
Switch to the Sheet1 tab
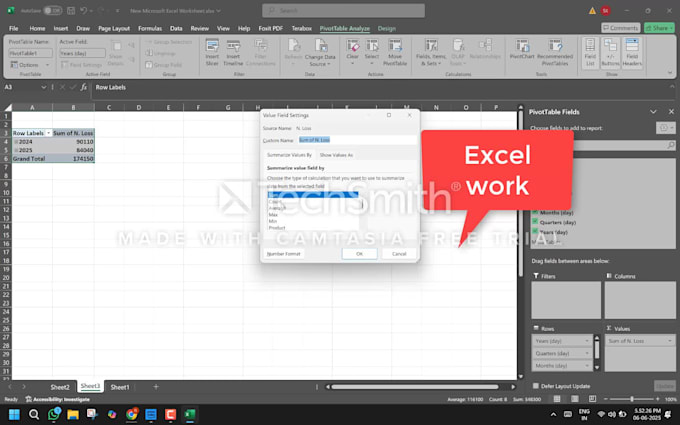pyautogui.click(x=120, y=387)
